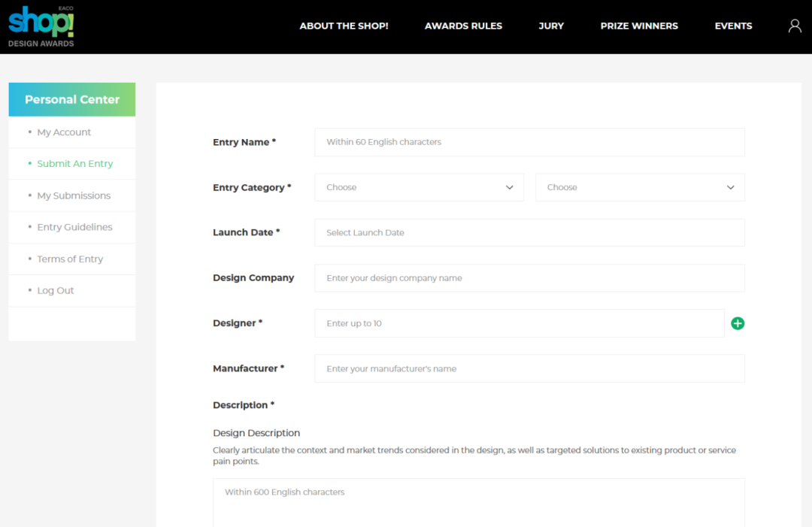The height and width of the screenshot is (527, 812).
Task: Open the user profile icon
Action: (x=795, y=26)
